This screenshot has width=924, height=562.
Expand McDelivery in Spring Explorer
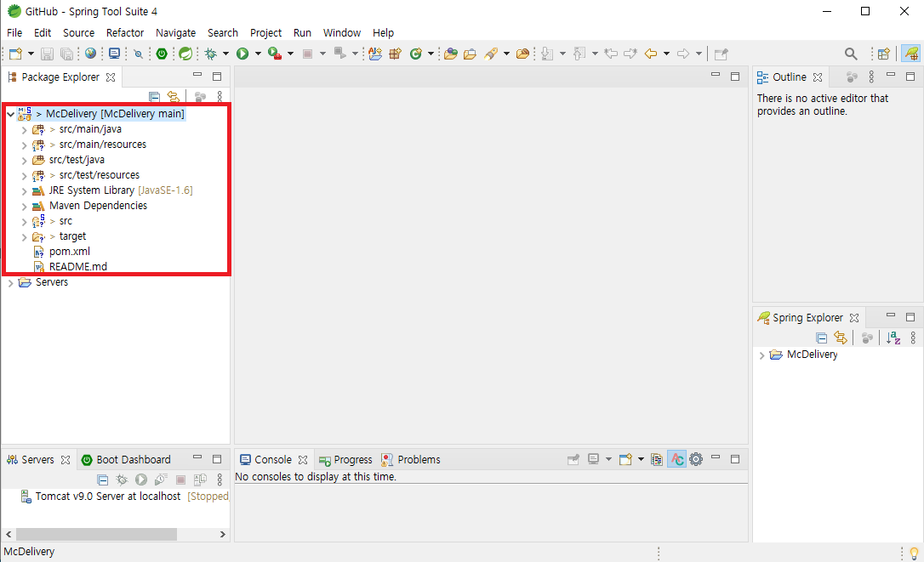[x=762, y=355]
